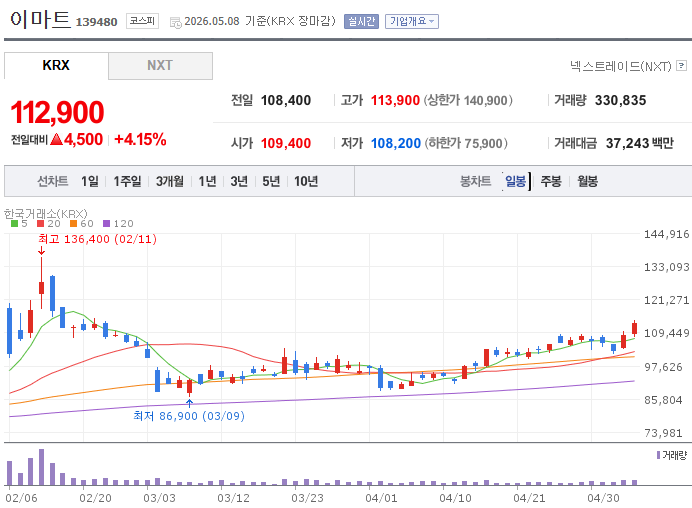Click the 73,981 price axis label
The image size is (692, 508).
click(663, 433)
